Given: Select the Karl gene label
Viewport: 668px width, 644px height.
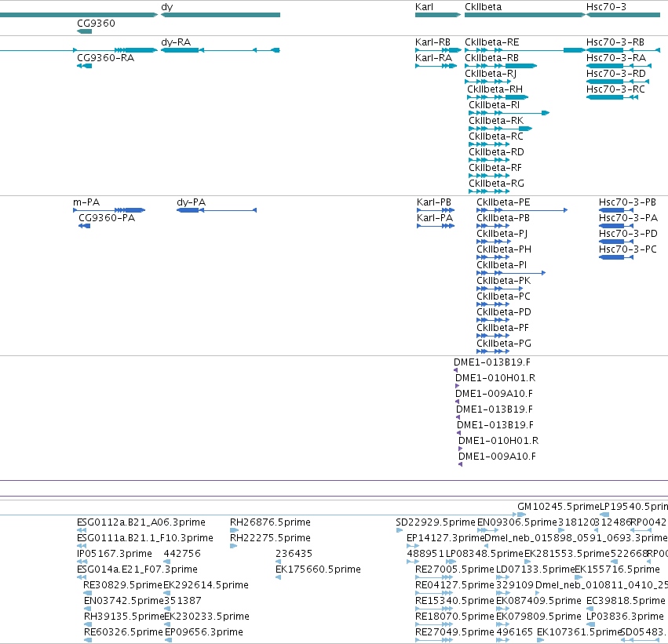Looking at the screenshot, I should (x=424, y=7).
